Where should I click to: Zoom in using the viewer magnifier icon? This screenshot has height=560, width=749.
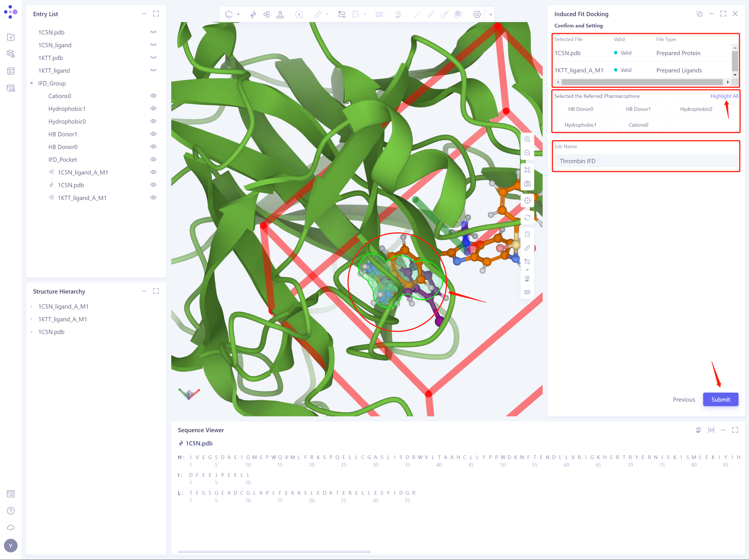tap(527, 139)
